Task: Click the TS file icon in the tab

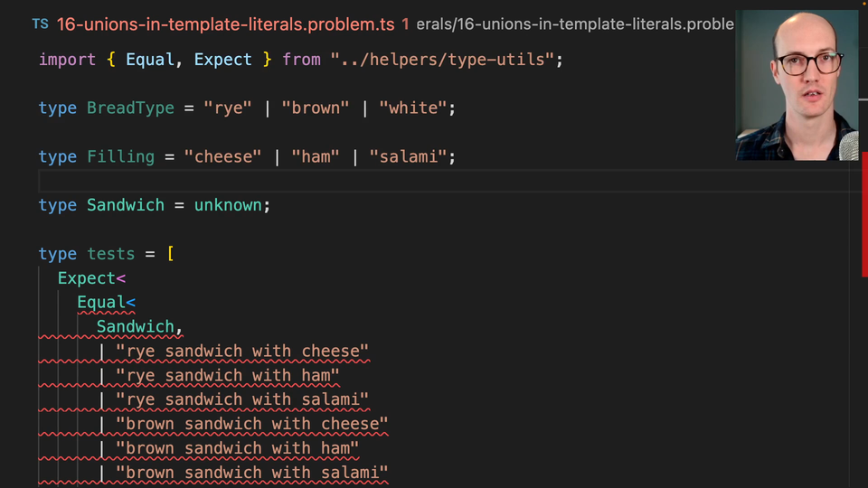Action: pyautogui.click(x=40, y=24)
